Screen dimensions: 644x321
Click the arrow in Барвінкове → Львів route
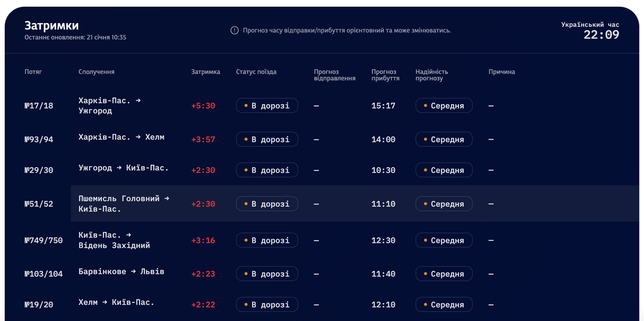pos(133,272)
